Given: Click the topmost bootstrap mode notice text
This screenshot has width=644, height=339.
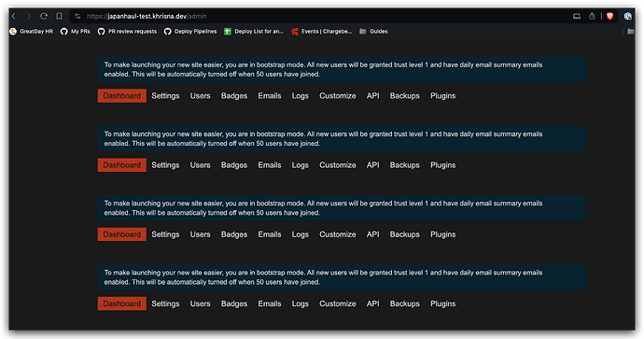Looking at the screenshot, I should [323, 69].
